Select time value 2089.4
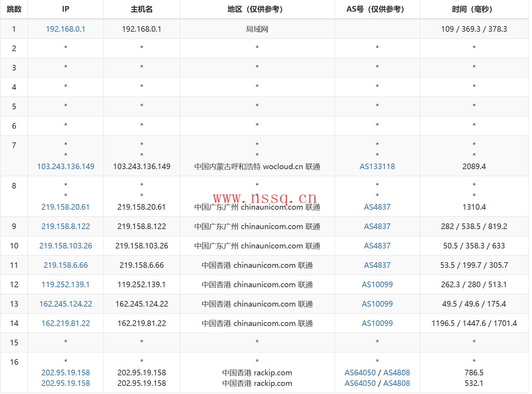Screen dimensions: 532x394 (x=474, y=166)
